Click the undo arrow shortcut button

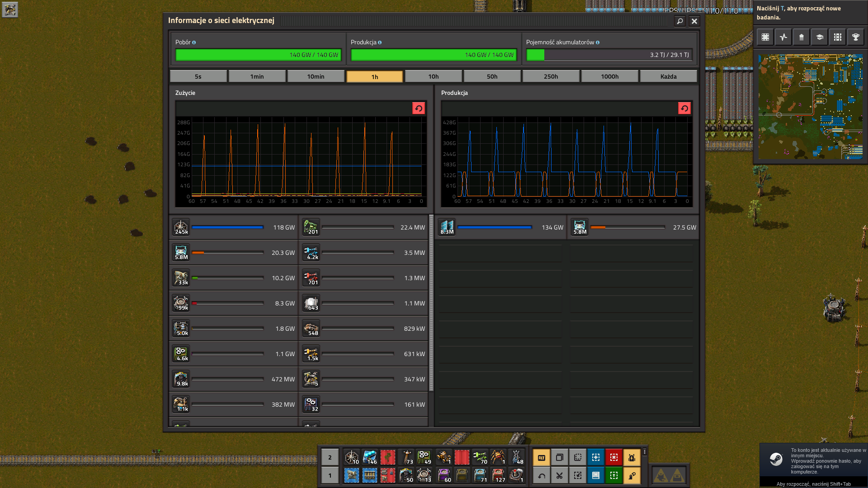coord(541,475)
